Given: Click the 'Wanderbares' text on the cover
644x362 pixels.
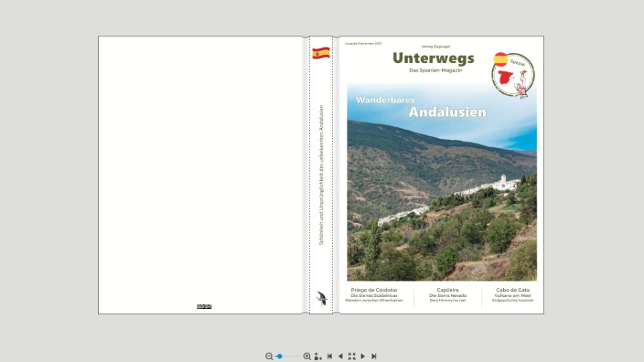Looking at the screenshot, I should tap(385, 100).
